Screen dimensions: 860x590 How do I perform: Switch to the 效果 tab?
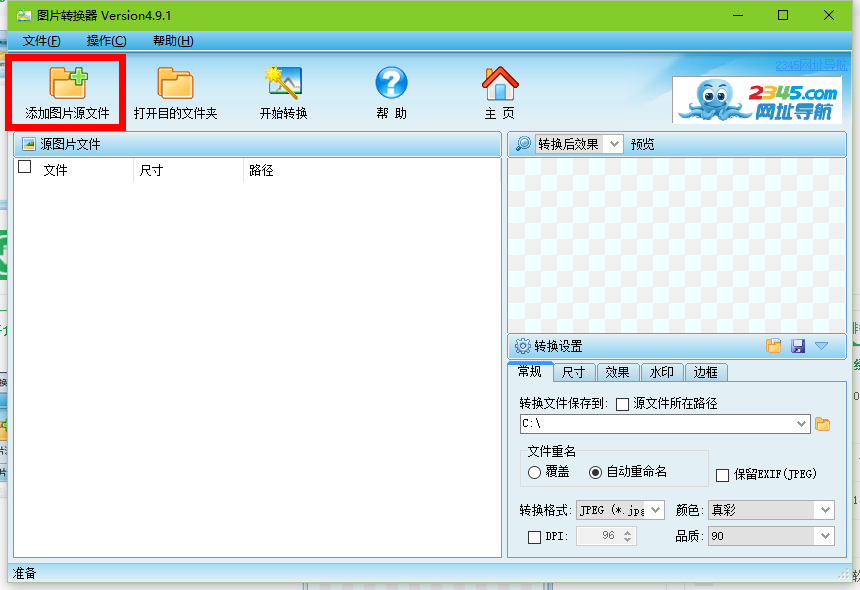pos(618,372)
